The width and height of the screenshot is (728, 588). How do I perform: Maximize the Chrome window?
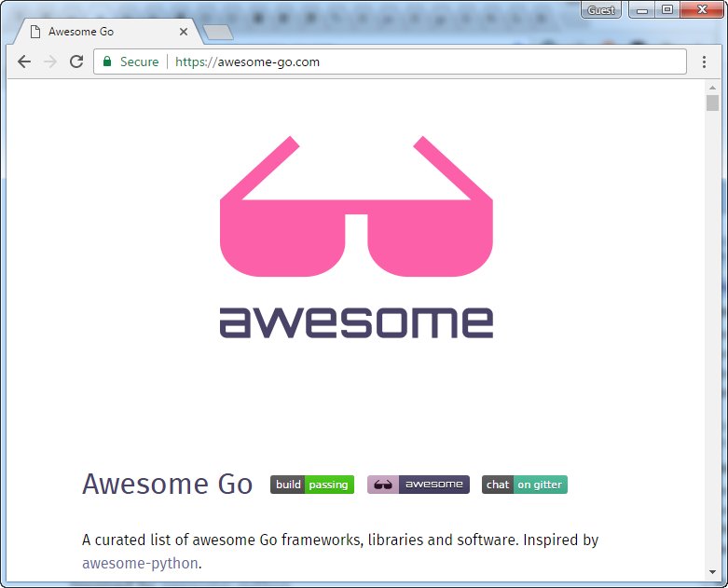pos(667,9)
